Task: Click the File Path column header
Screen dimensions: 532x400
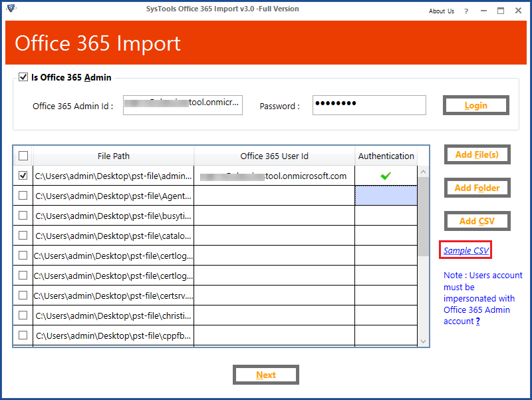Action: point(114,156)
